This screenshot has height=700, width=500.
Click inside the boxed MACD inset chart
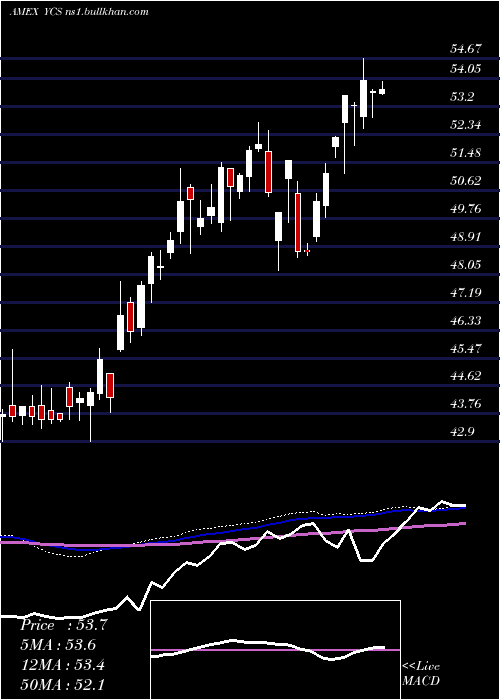(x=275, y=650)
